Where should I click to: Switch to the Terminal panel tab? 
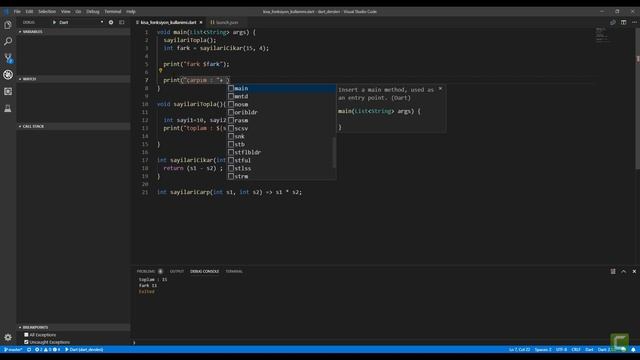(234, 271)
